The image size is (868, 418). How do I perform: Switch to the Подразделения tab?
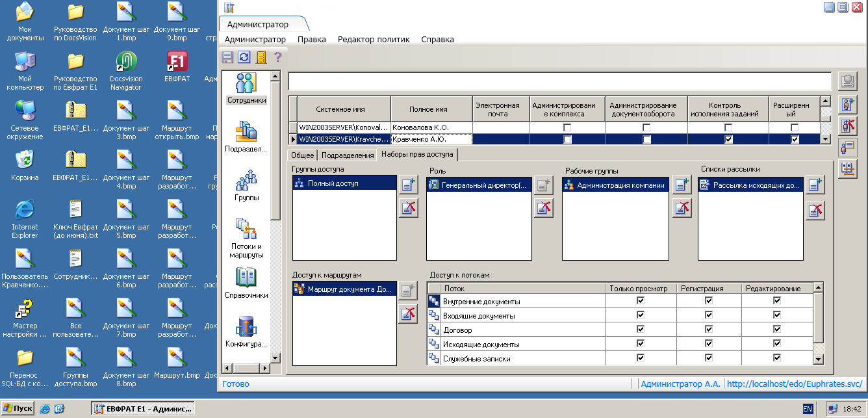click(348, 155)
